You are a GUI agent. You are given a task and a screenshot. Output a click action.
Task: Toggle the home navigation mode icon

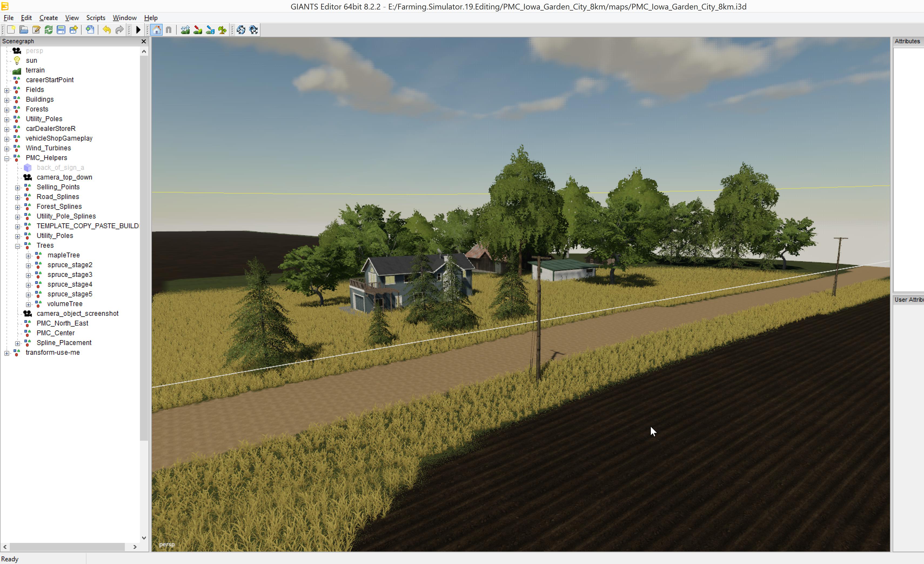[x=156, y=30]
